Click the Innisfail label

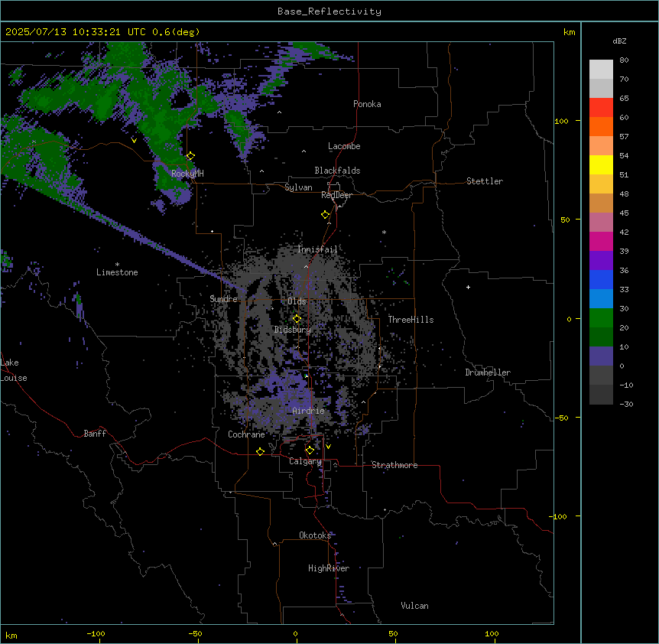(x=317, y=249)
